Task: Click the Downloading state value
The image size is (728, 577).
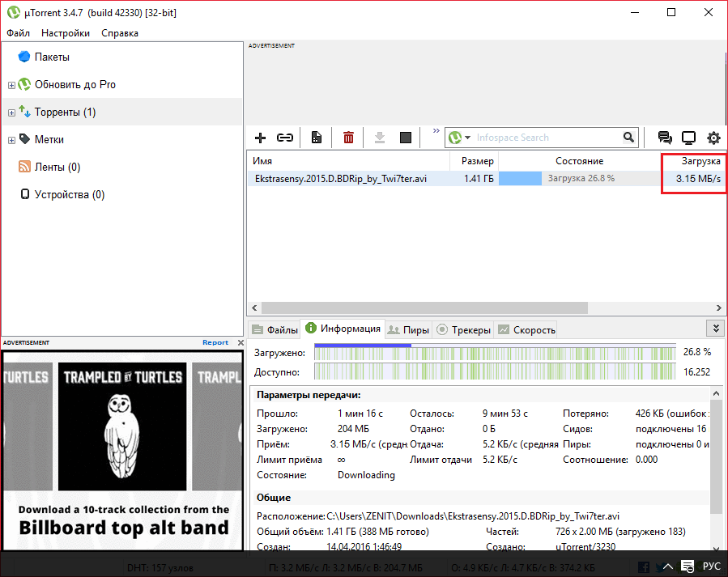Action: coord(366,475)
